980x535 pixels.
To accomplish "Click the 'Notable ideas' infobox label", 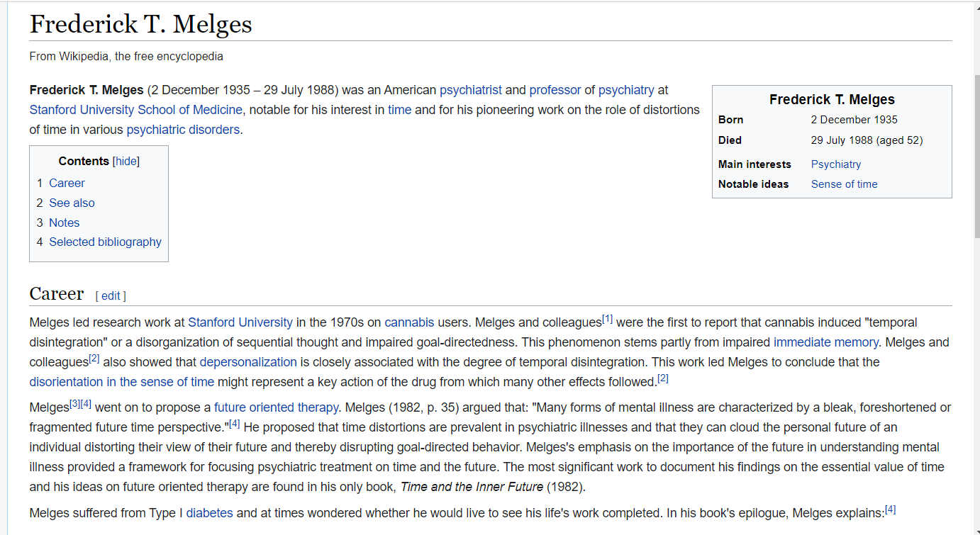I will (753, 184).
